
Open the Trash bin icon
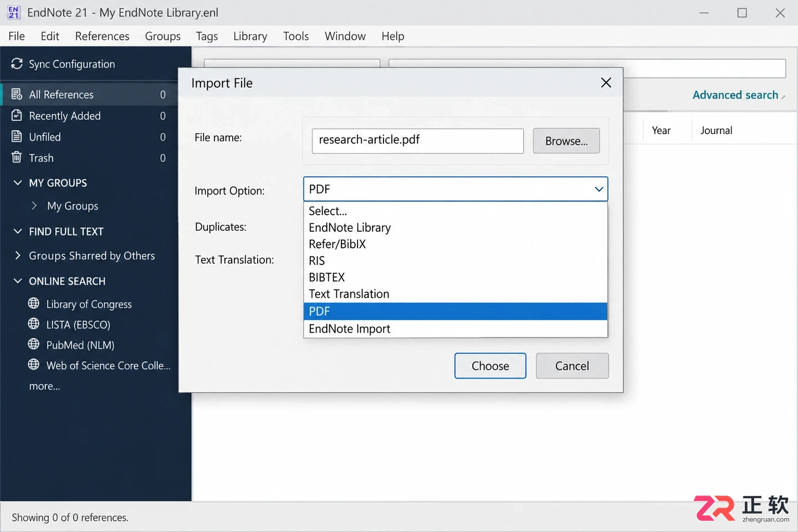click(17, 157)
